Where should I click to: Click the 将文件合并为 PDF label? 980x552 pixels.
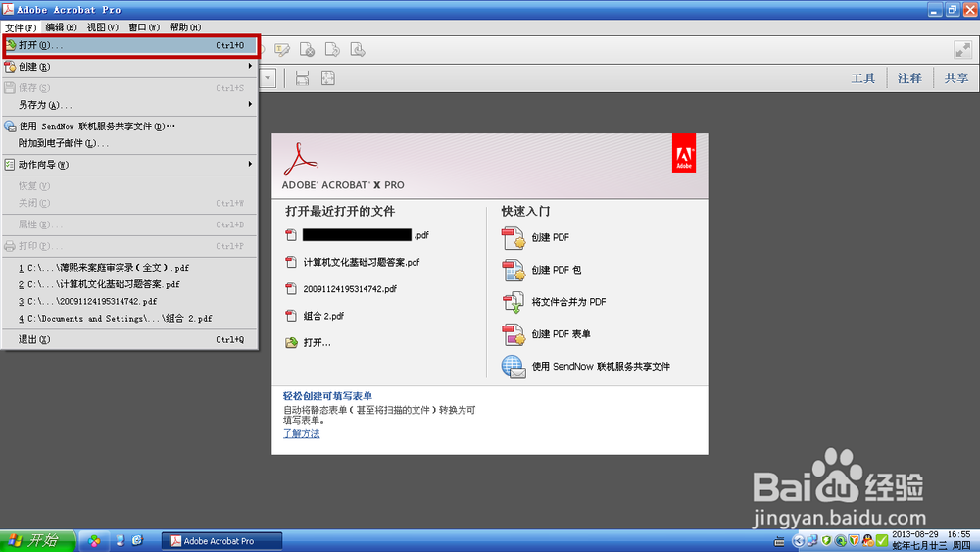coord(568,302)
